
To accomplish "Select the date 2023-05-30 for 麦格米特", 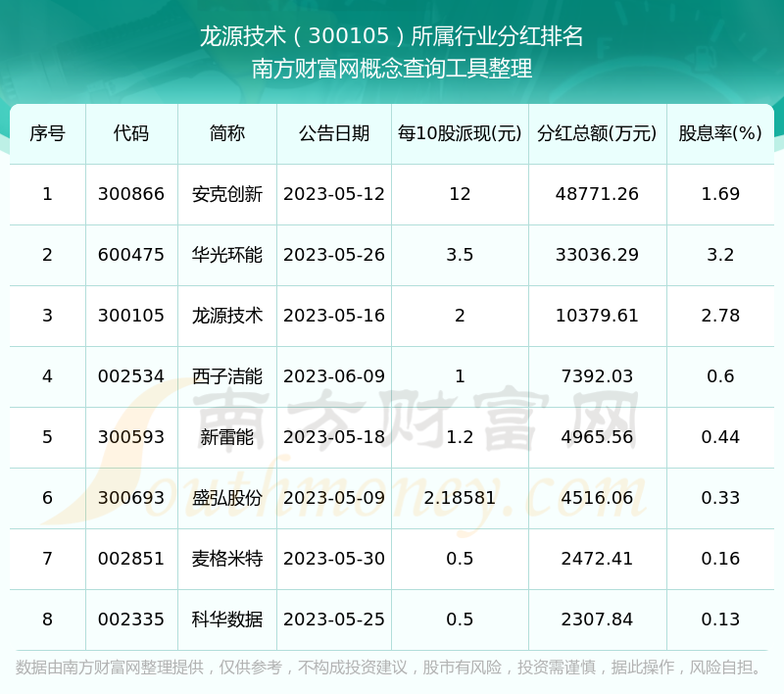I will (334, 559).
